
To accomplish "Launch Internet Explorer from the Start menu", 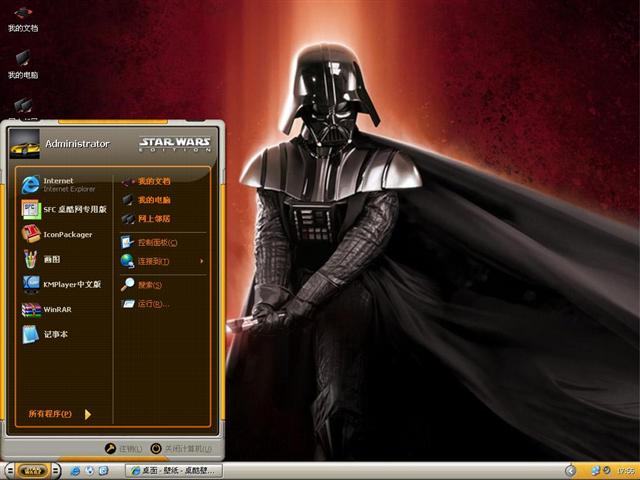I will click(59, 184).
